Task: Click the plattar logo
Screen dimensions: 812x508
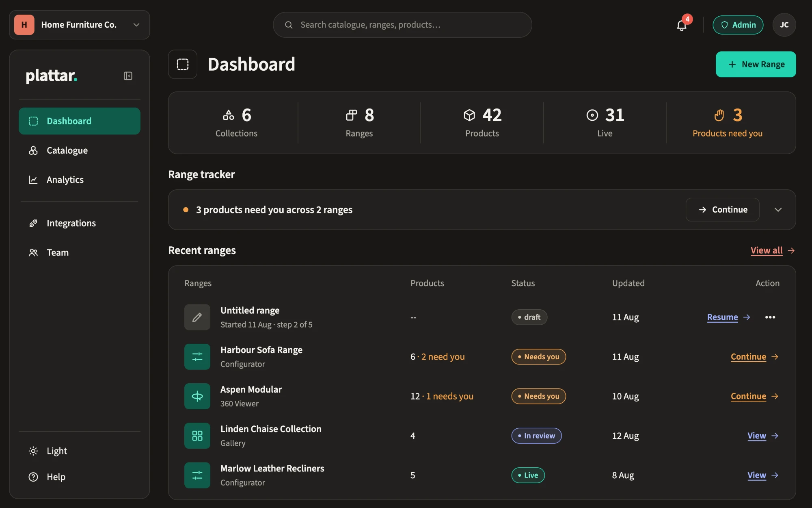Action: (52, 76)
